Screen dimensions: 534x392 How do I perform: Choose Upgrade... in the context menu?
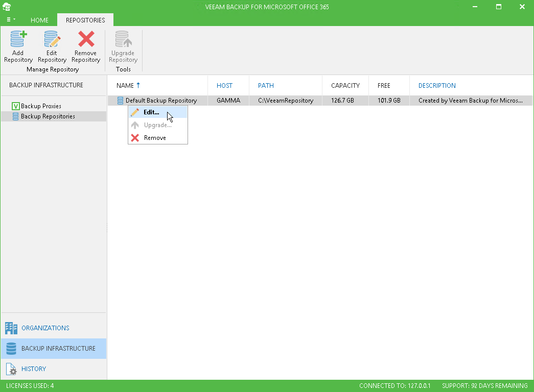coord(158,125)
